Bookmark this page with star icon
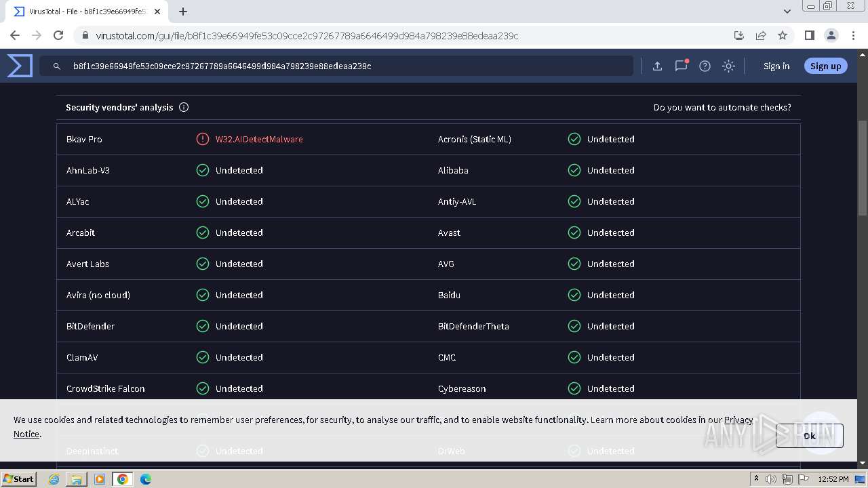 (783, 35)
